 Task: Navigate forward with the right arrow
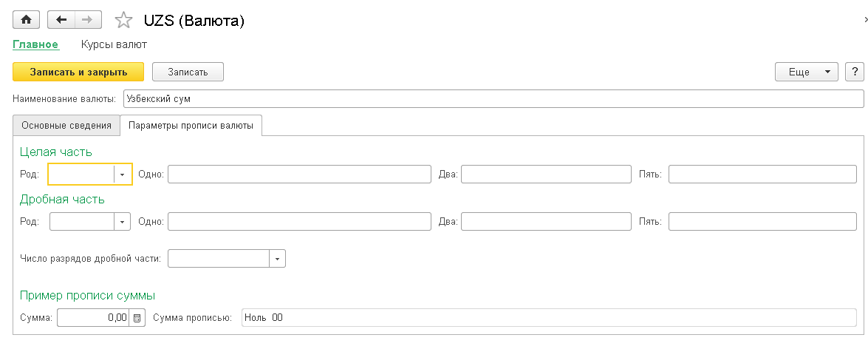tap(87, 20)
